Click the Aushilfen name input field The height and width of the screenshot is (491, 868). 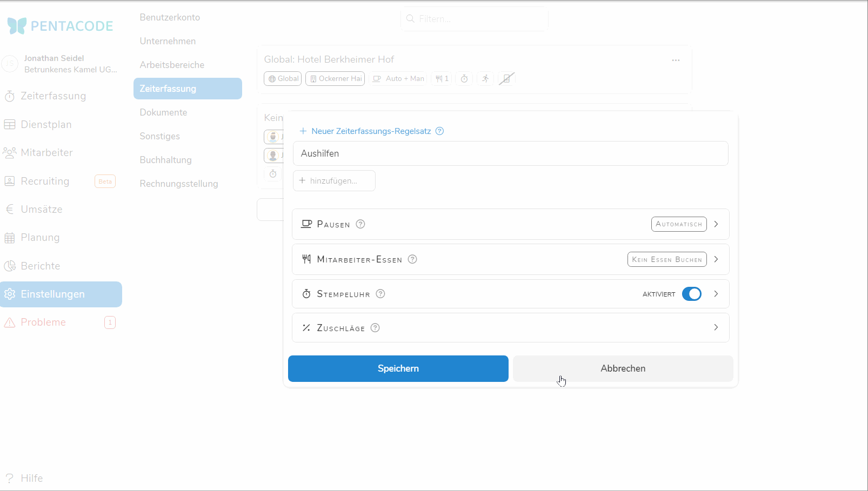(510, 153)
